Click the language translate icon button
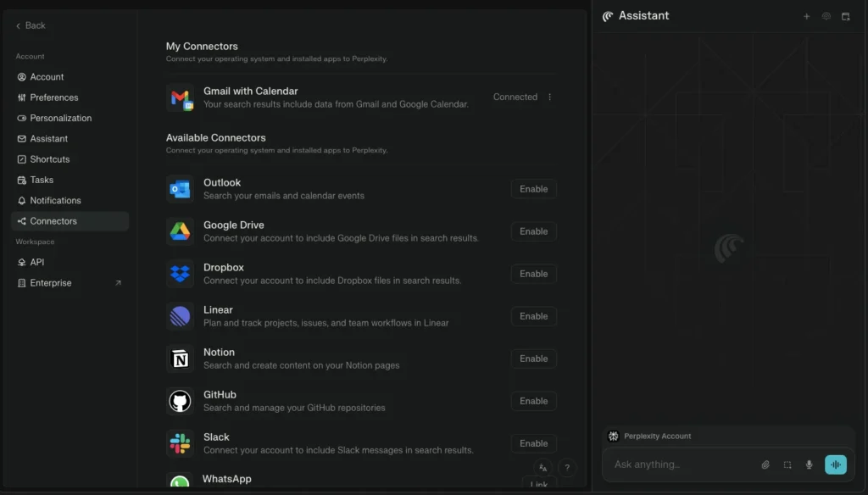The image size is (868, 495). (x=542, y=468)
